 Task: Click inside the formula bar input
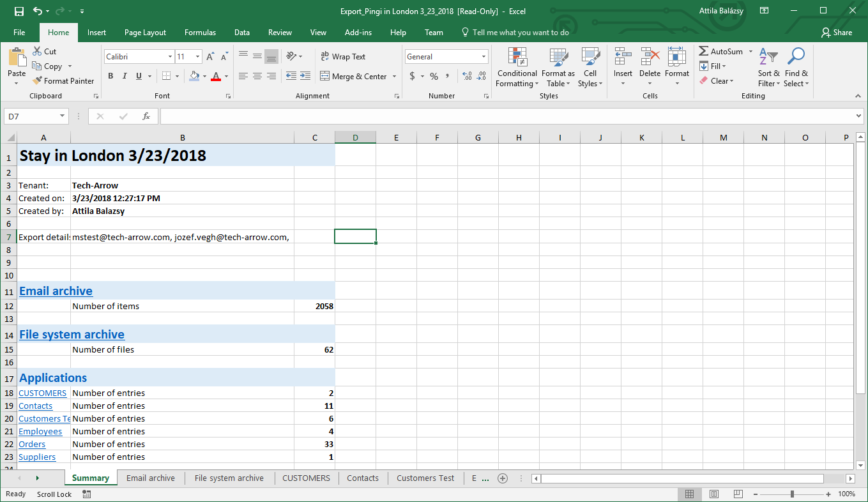(505, 116)
